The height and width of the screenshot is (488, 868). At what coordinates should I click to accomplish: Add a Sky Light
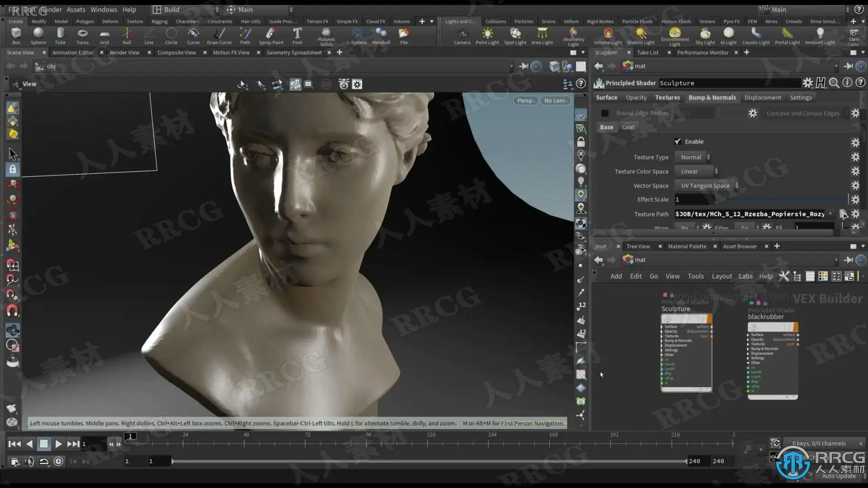tap(705, 36)
